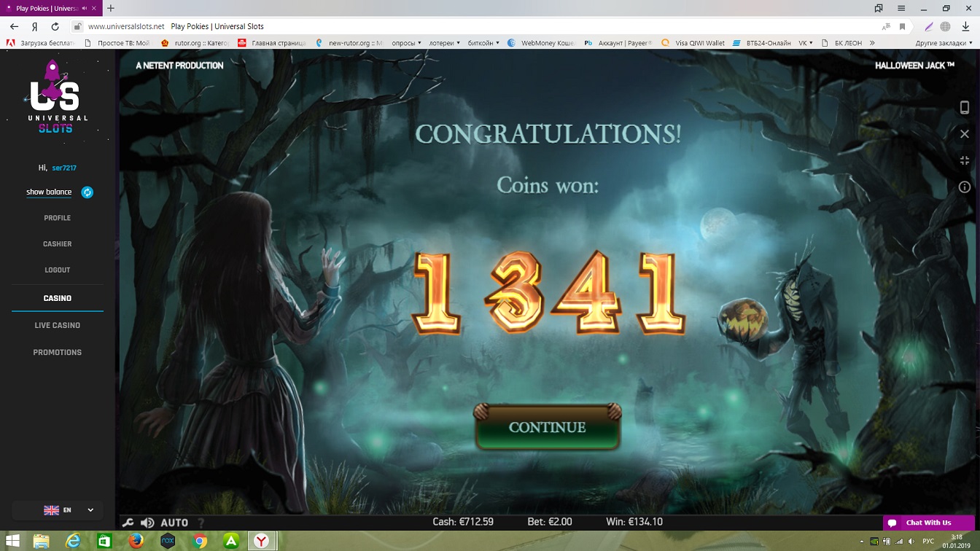Screen dimensions: 980x551
Task: Mute the Play Pokies tab audio
Action: pyautogui.click(x=85, y=8)
